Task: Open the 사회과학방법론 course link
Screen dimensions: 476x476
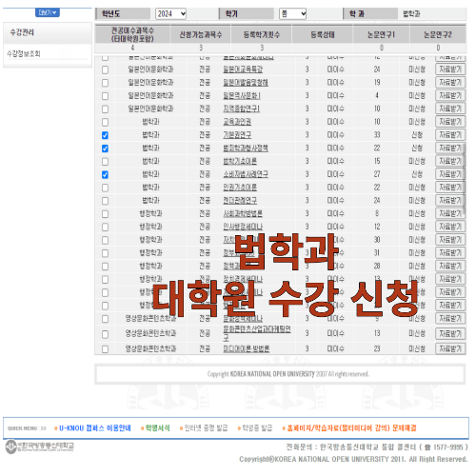Action: coord(243,213)
